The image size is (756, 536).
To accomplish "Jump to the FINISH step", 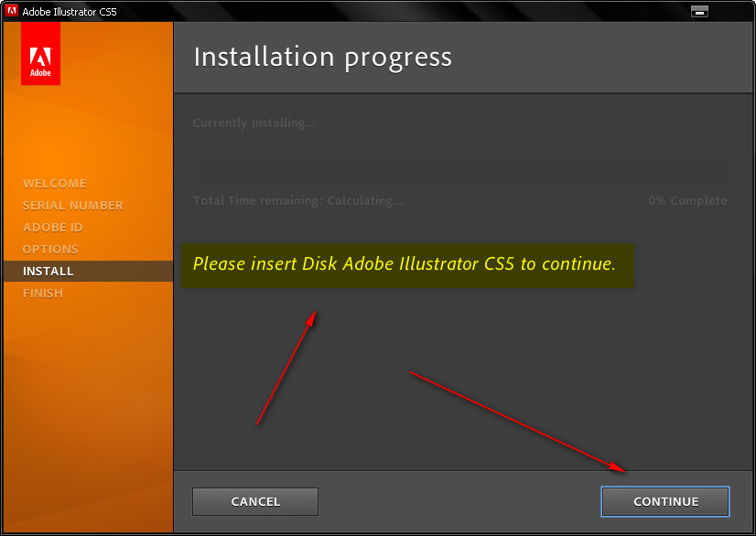I will pos(43,293).
